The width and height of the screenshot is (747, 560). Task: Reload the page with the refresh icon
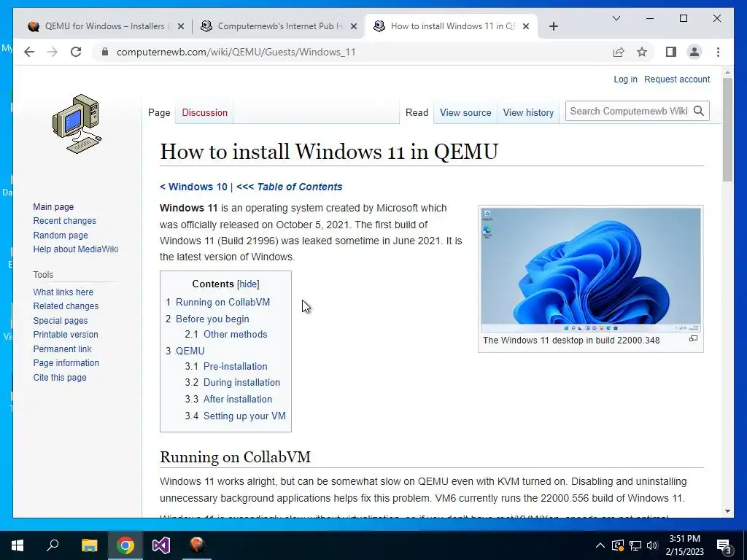[76, 52]
